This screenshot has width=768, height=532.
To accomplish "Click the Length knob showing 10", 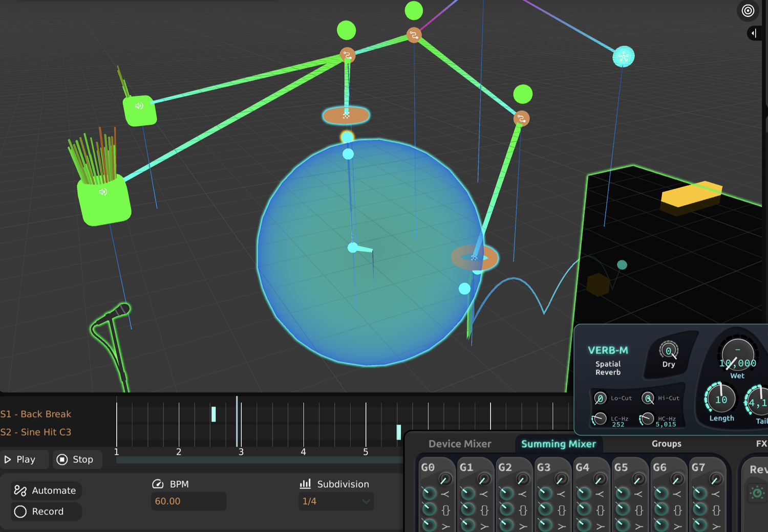I will pos(721,399).
